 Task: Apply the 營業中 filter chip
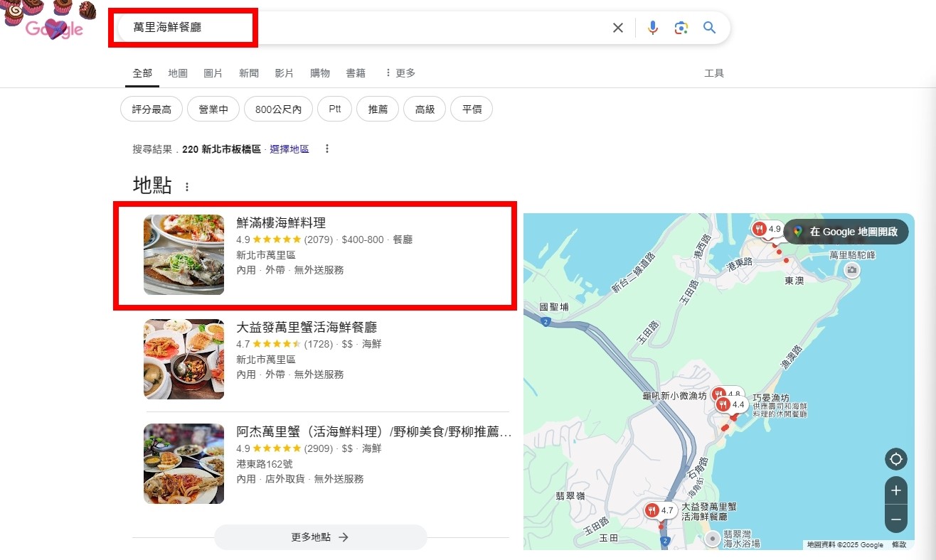coord(213,109)
